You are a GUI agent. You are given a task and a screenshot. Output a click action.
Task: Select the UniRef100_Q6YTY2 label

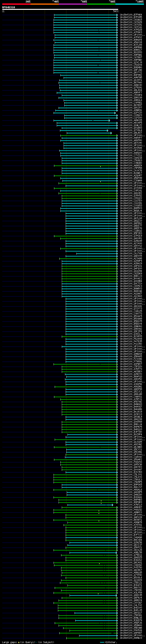tap(131, 72)
